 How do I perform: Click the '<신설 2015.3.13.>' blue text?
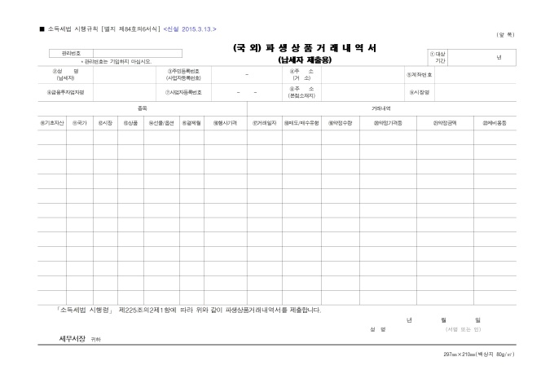tap(190, 29)
